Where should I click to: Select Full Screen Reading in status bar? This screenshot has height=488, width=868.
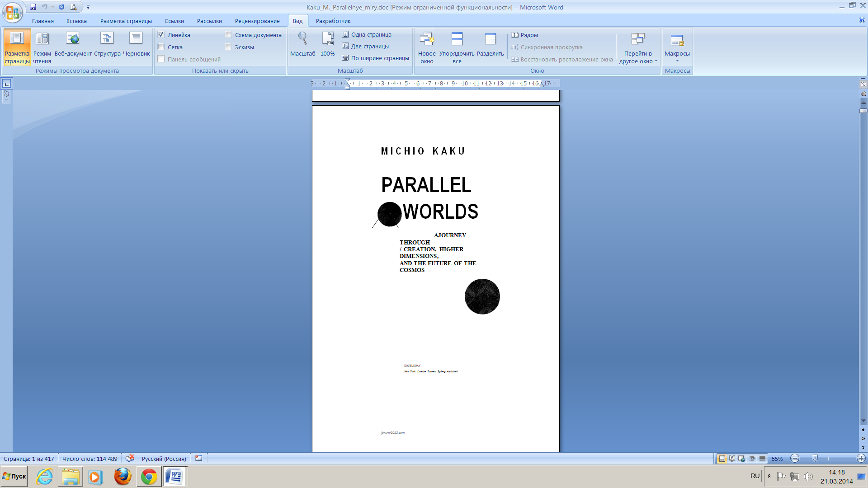(732, 459)
